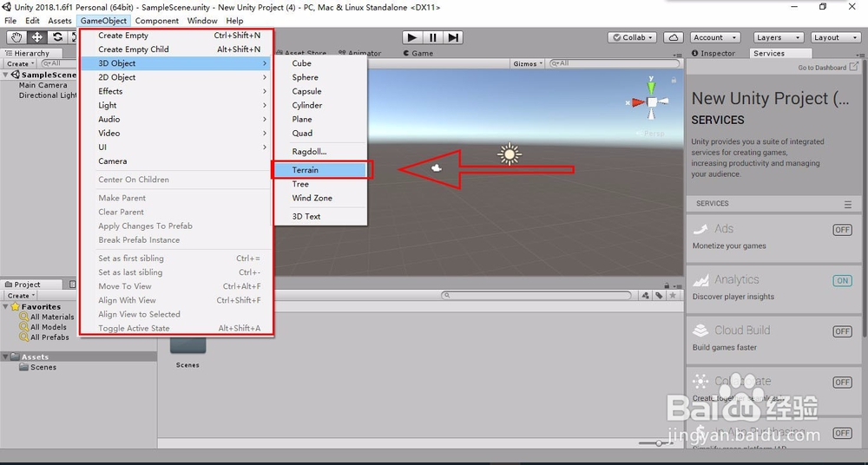The image size is (868, 465).
Task: Click the Search by Type icon in Project
Action: (646, 296)
